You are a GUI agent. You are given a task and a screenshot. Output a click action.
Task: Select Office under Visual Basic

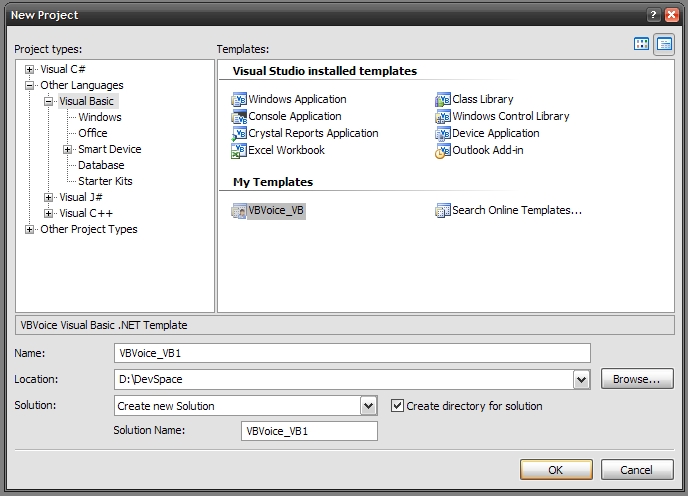(93, 133)
